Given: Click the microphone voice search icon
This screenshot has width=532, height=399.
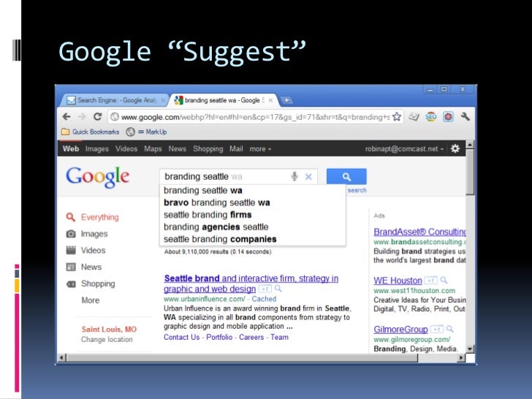Looking at the screenshot, I should (x=294, y=176).
